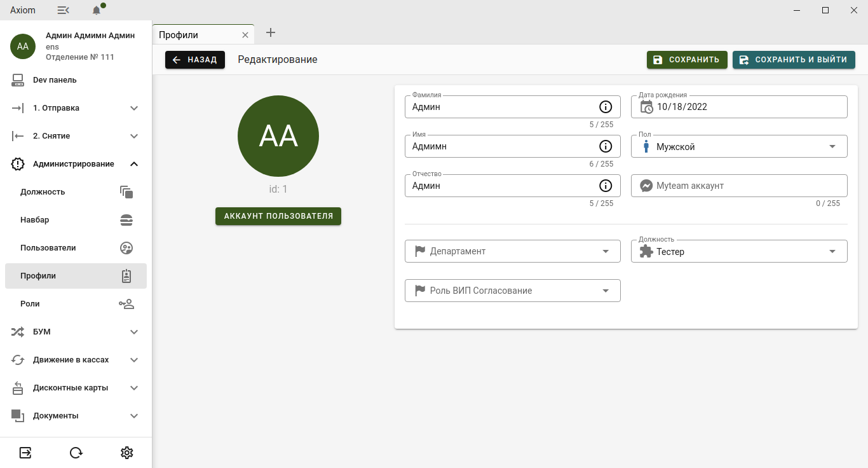Click messenger icon in Myteam field

646,186
